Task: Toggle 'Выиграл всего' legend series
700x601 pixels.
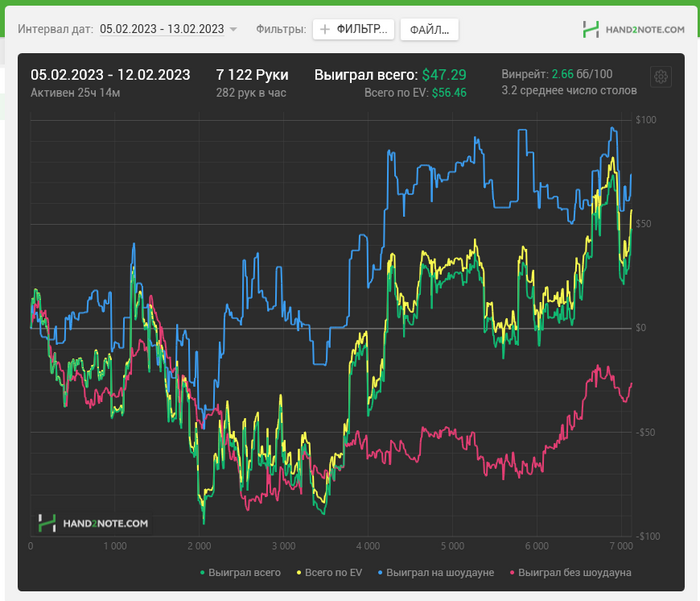Action: click(x=240, y=572)
